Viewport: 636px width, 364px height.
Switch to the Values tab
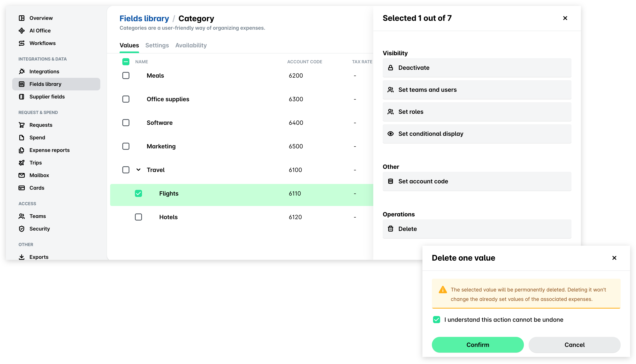tap(129, 45)
